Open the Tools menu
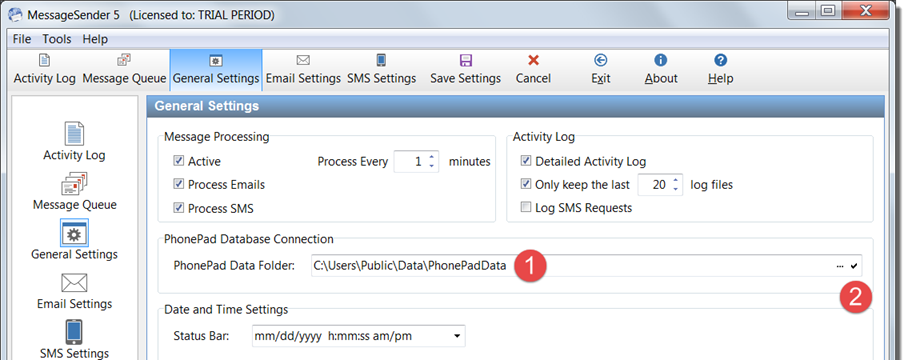The width and height of the screenshot is (908, 360). click(x=57, y=39)
